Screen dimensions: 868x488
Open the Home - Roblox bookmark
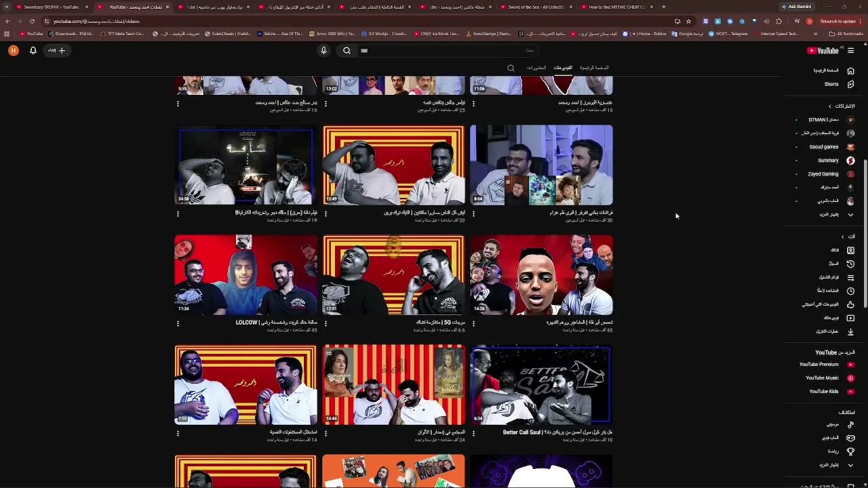[x=645, y=33]
